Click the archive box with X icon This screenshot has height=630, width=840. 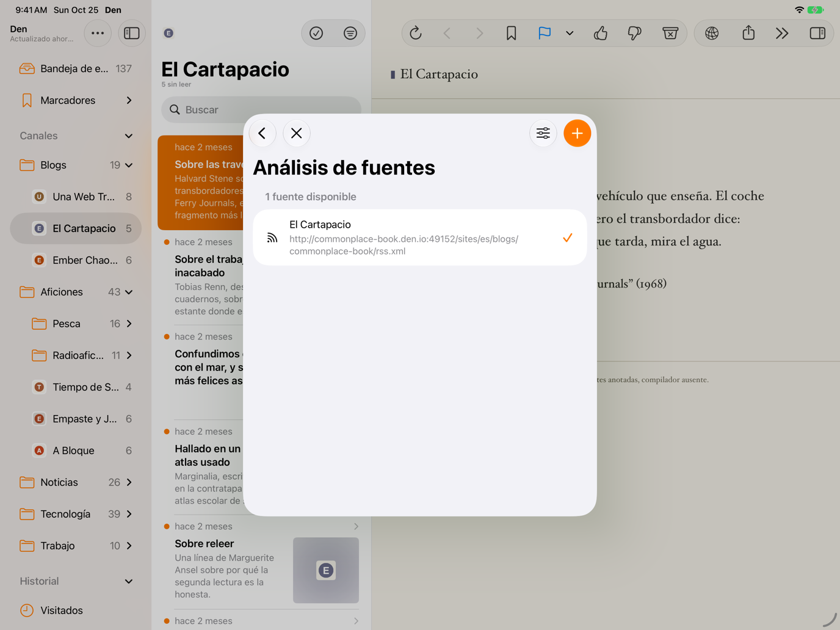670,33
